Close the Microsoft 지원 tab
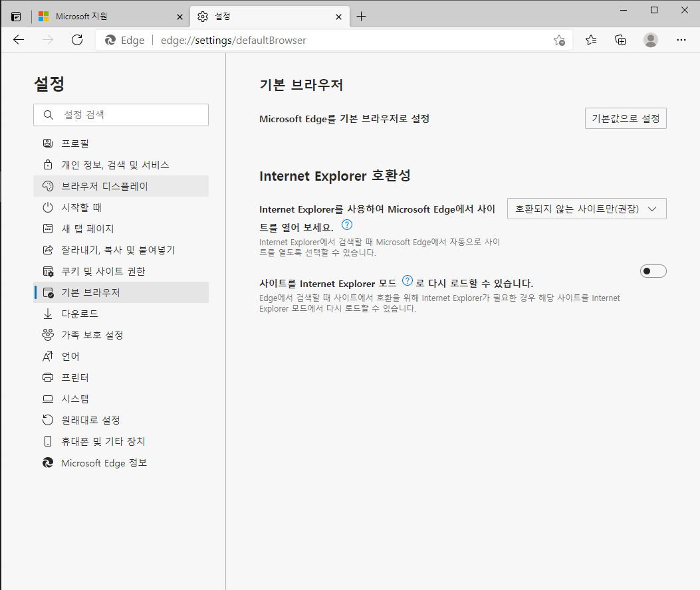Viewport: 700px width, 590px height. (x=179, y=17)
